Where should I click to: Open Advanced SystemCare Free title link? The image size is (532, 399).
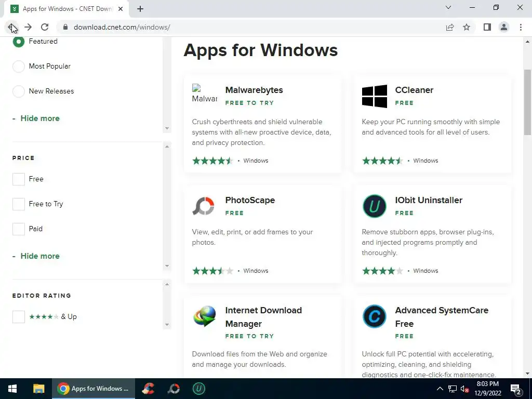[x=442, y=317]
